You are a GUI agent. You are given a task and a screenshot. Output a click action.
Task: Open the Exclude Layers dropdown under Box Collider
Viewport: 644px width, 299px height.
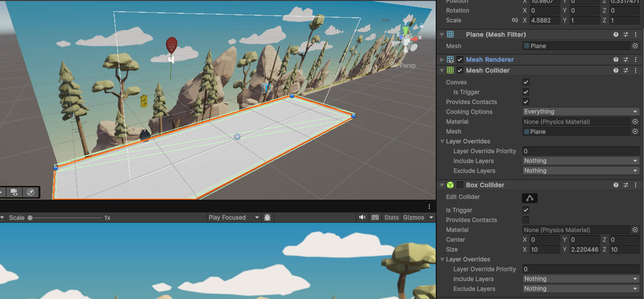click(580, 289)
